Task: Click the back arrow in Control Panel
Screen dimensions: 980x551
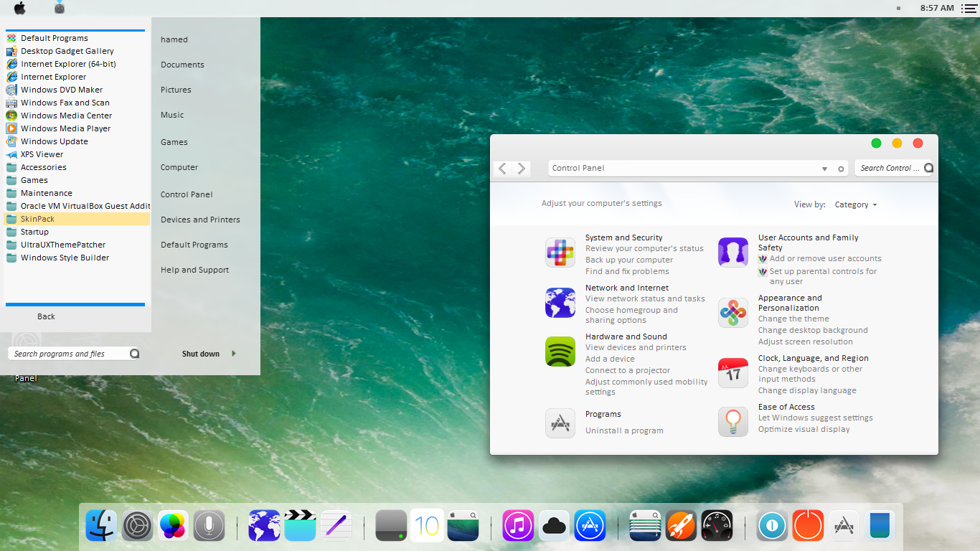Action: (502, 169)
